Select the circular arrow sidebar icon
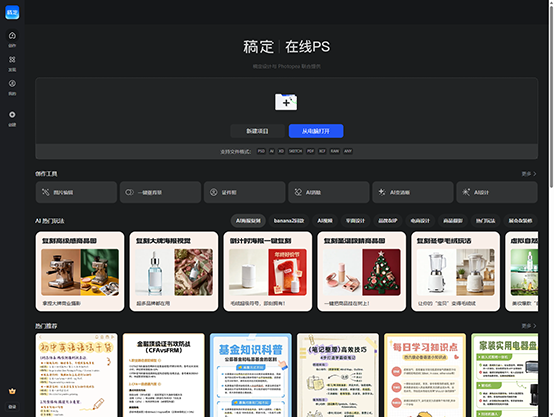Viewport: 554px width, 417px height. click(12, 83)
